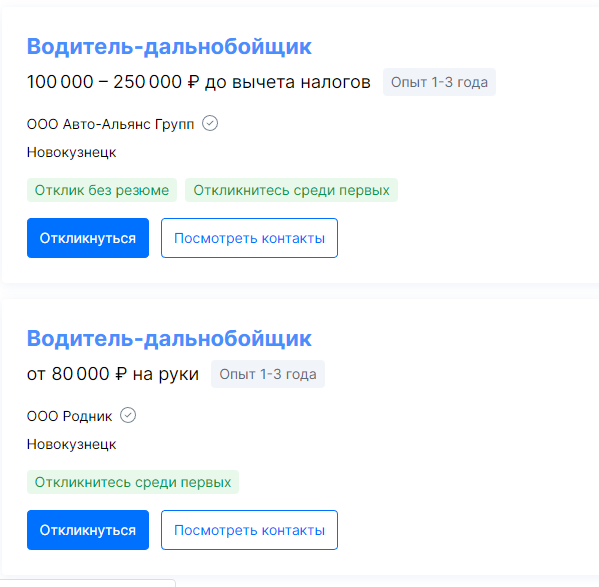View contacts for the ООО Родник vacancy
599x587 pixels.
click(249, 530)
